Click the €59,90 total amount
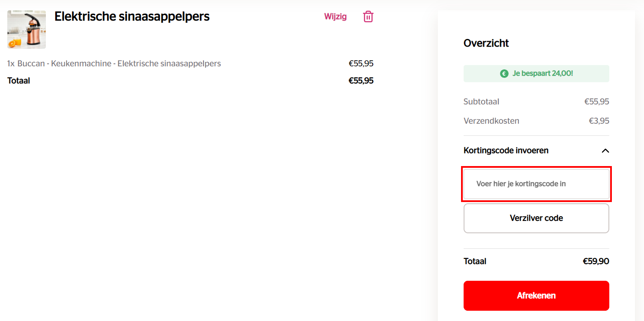The image size is (644, 321). click(x=596, y=262)
